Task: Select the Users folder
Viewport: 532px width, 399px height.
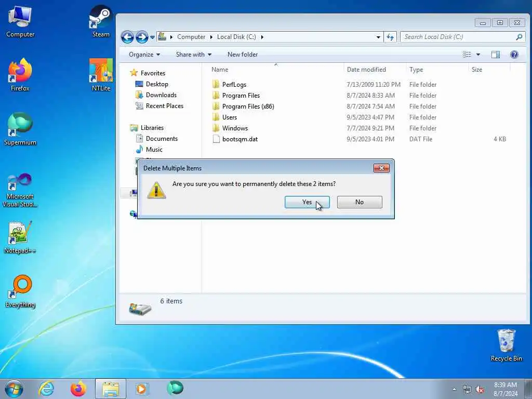Action: pos(229,117)
